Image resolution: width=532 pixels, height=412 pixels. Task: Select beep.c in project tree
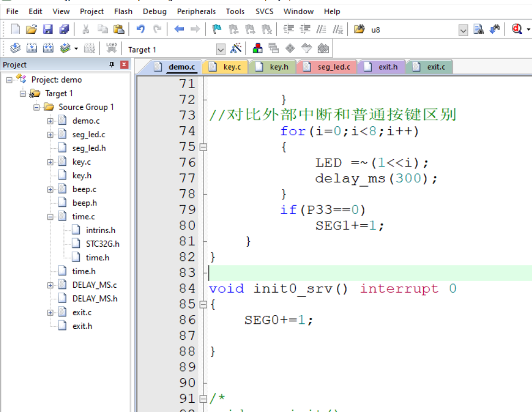pos(84,189)
